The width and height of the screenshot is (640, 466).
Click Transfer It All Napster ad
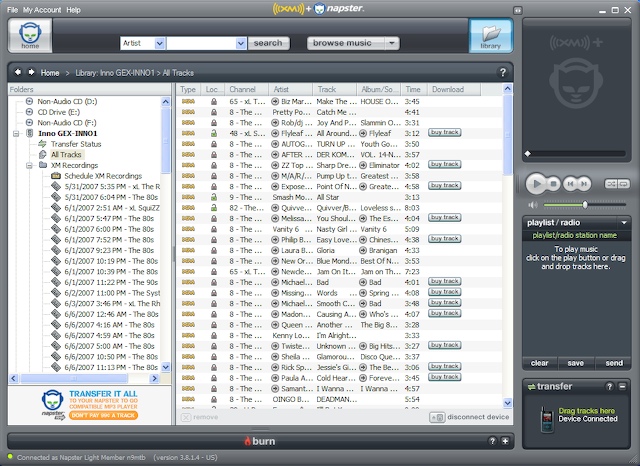click(x=89, y=405)
